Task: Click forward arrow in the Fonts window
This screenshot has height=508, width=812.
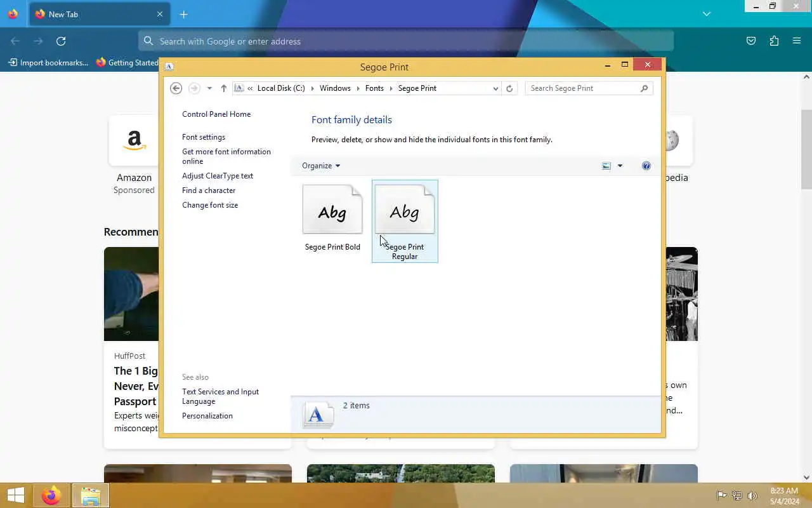Action: (194, 88)
